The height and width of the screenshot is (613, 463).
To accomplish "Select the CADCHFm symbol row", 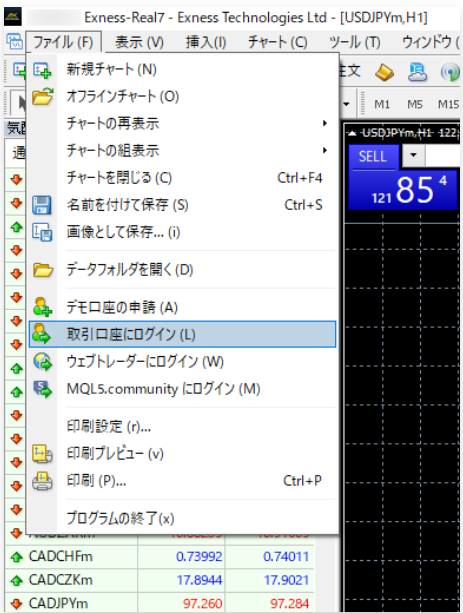I will point(160,556).
